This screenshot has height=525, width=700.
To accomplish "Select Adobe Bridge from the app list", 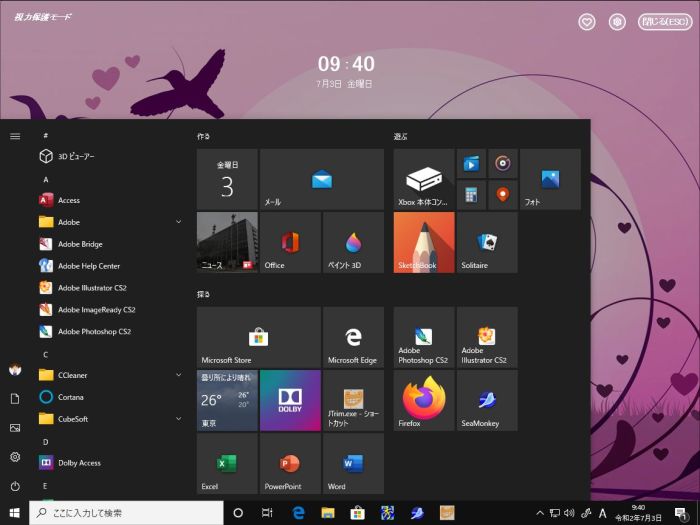I will pos(80,244).
